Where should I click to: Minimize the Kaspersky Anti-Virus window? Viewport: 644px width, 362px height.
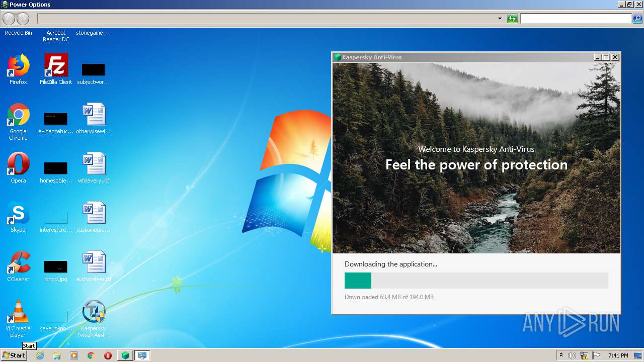pos(598,57)
